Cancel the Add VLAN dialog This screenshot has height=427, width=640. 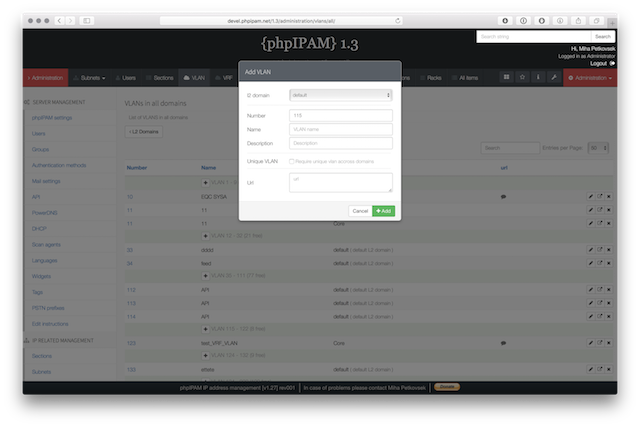pyautogui.click(x=359, y=211)
